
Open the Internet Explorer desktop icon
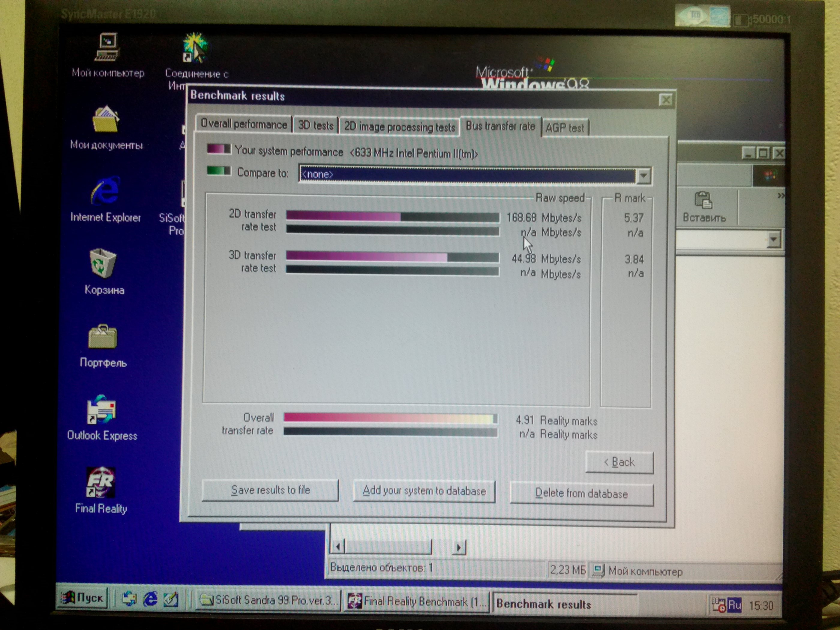[105, 191]
